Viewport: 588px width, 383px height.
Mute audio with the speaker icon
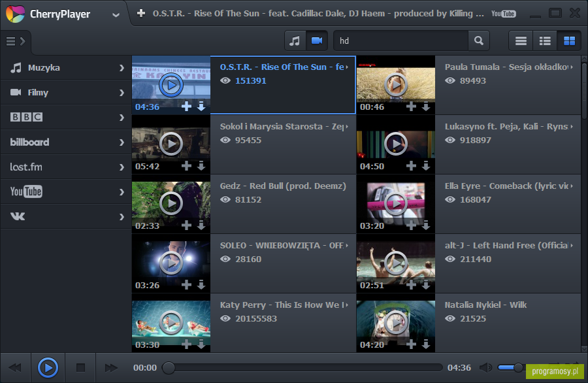point(486,367)
